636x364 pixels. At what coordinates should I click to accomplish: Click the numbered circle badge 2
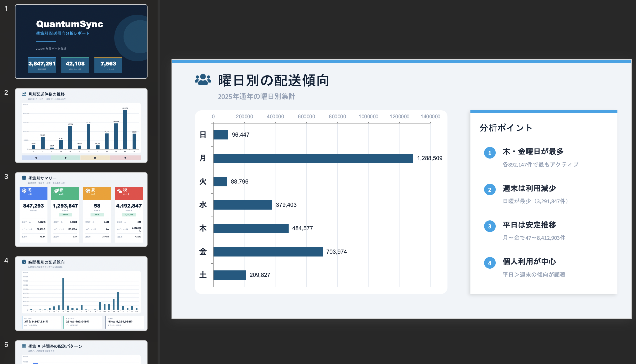coord(490,190)
